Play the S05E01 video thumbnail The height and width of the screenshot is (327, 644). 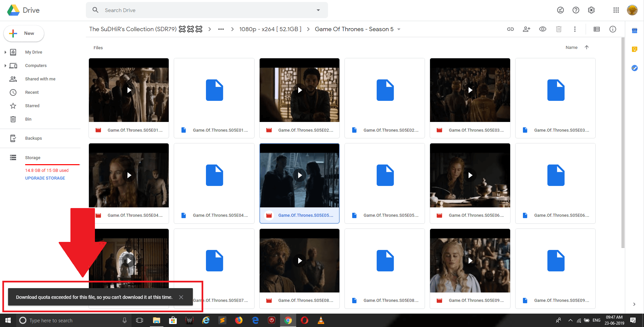coord(129,90)
